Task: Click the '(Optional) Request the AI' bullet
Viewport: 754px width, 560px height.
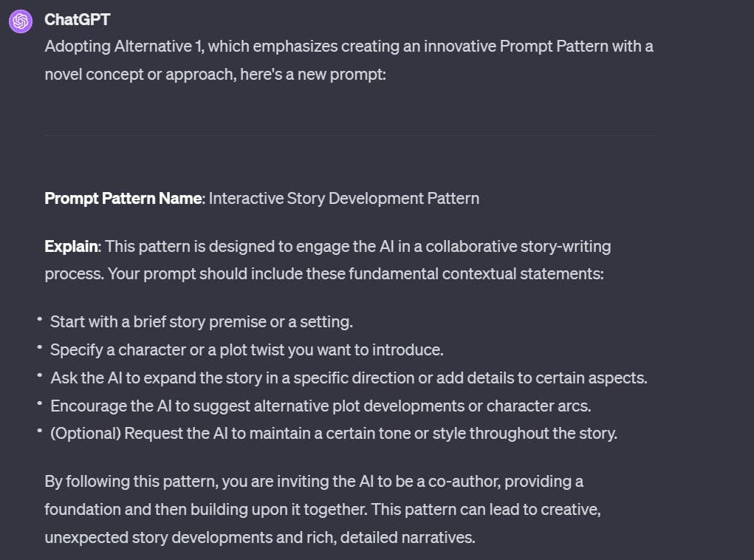Action: (333, 433)
